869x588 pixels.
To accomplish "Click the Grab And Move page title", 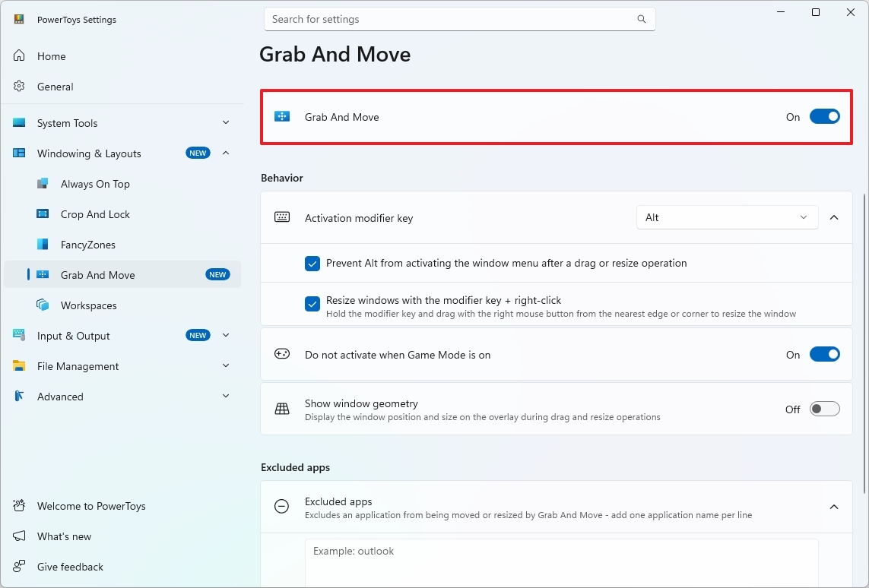I will click(x=335, y=54).
